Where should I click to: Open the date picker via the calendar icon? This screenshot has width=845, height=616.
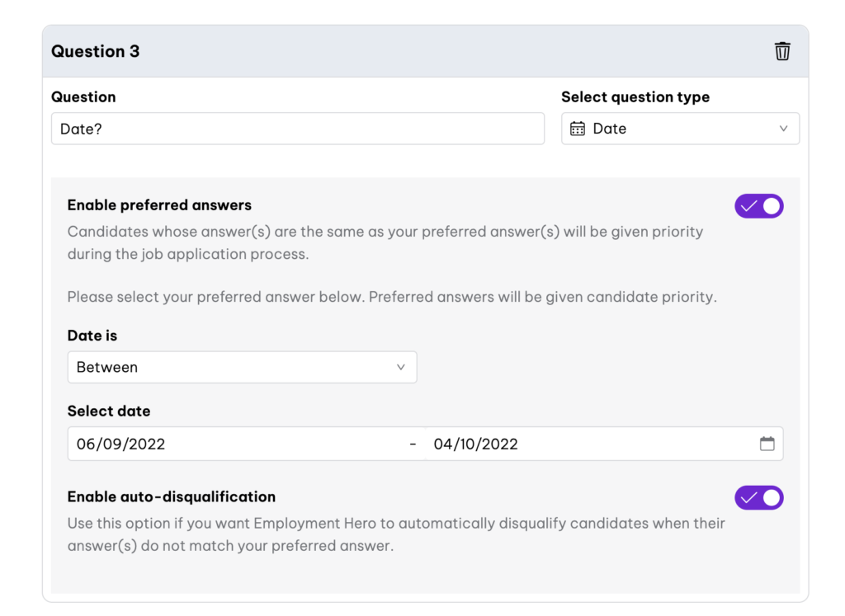point(767,444)
